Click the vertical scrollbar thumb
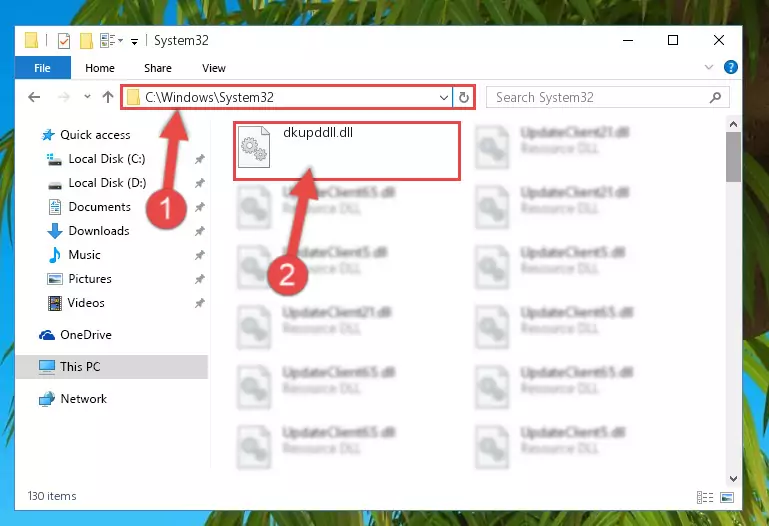 [733, 157]
